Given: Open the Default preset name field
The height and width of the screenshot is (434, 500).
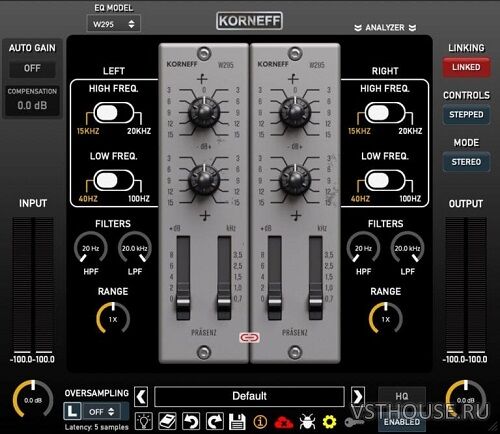Looking at the screenshot, I should (x=249, y=396).
